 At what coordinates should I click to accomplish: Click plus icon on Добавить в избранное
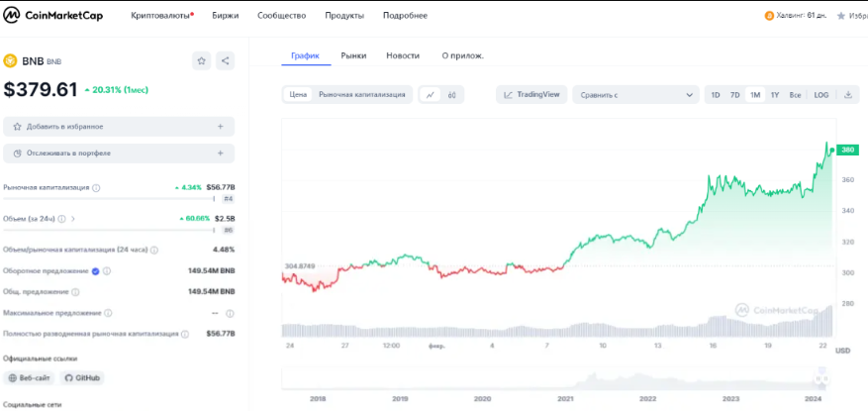221,127
